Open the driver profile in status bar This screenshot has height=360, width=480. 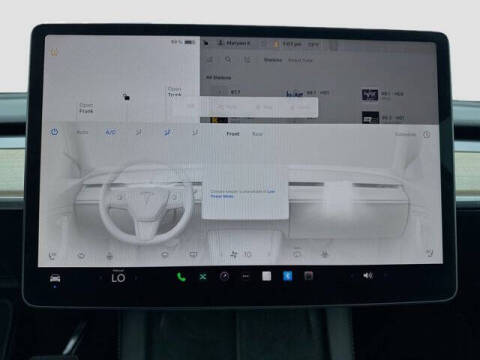233,43
